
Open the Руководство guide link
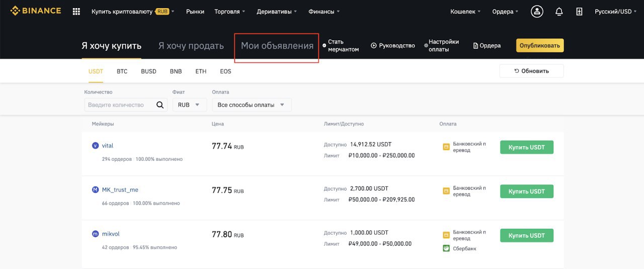393,46
